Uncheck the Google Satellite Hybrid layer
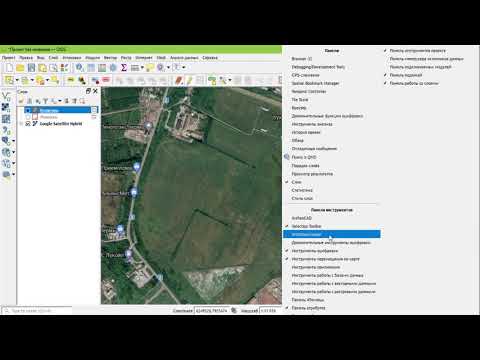480x360 pixels. pos(28,124)
